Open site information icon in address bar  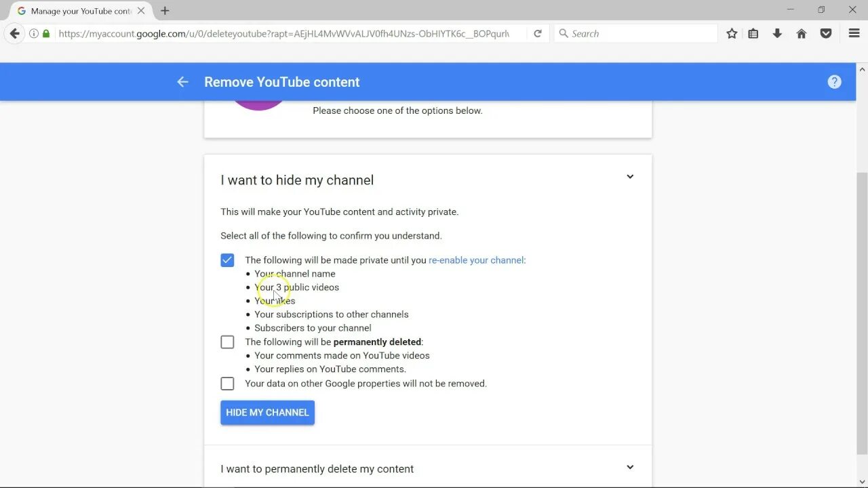pyautogui.click(x=33, y=33)
